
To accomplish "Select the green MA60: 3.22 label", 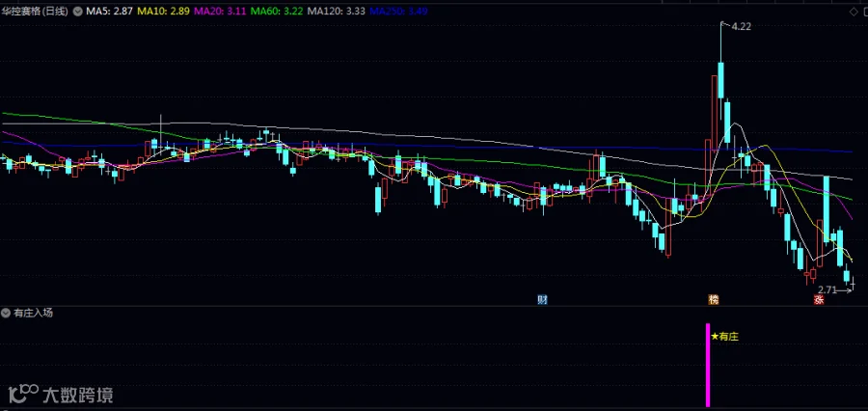I will (x=276, y=11).
